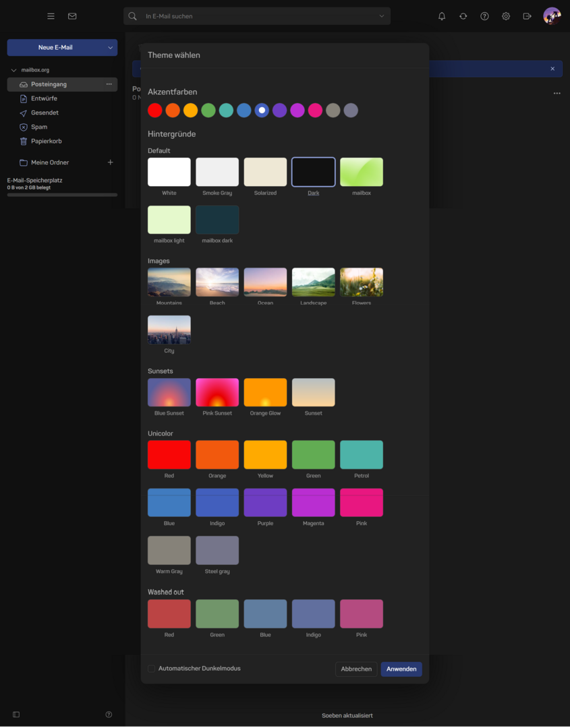Collapse the mailbox.org account tree
Screen dimensions: 570x728
(14, 70)
